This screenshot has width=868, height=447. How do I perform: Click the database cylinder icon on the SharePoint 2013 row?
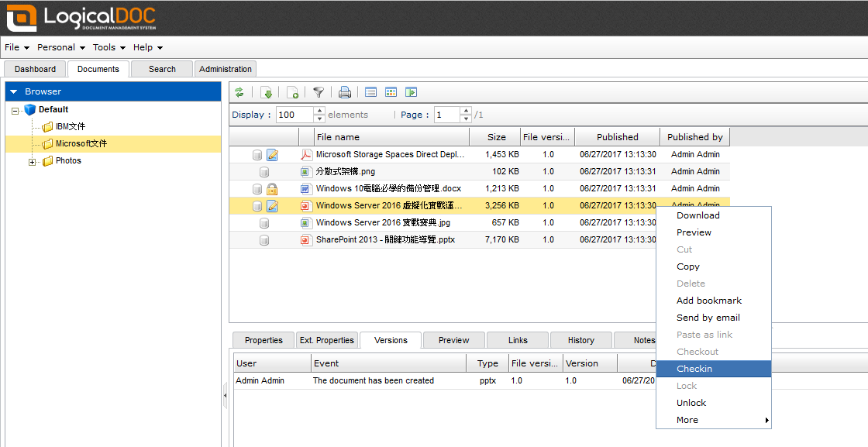[264, 240]
